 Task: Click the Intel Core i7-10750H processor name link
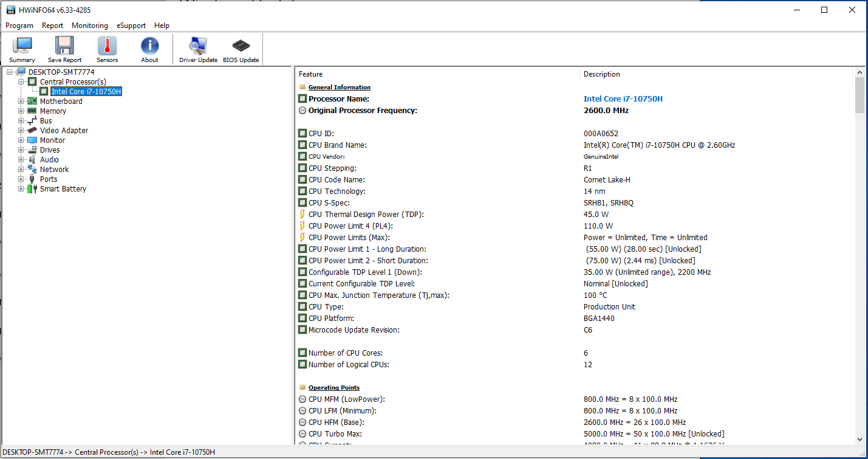tap(623, 99)
